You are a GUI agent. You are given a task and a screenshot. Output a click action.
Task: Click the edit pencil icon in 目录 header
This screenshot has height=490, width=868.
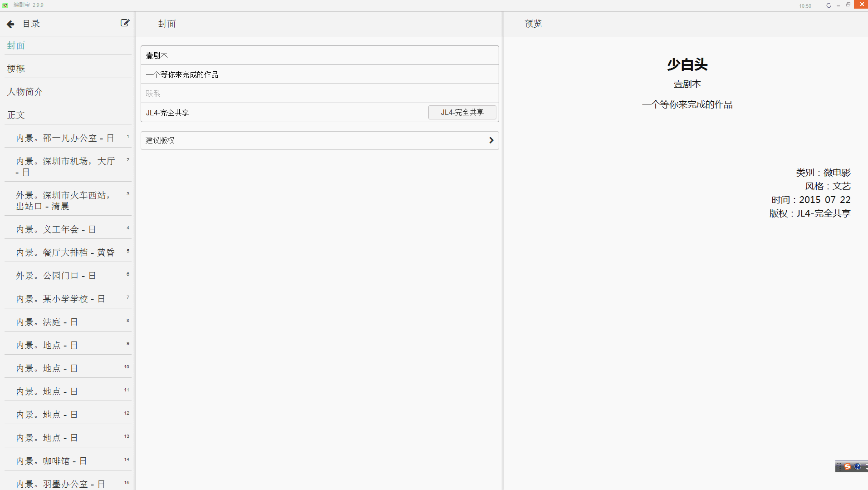coord(125,23)
